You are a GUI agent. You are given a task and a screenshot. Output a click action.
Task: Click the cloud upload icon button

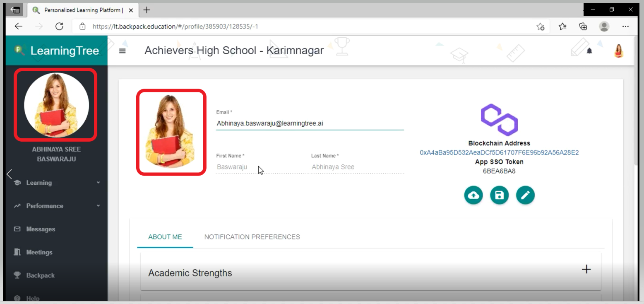pyautogui.click(x=473, y=195)
